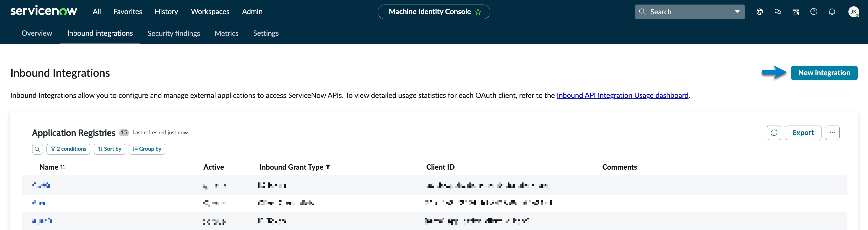This screenshot has height=230, width=868.
Task: Open the All menu
Action: [97, 12]
